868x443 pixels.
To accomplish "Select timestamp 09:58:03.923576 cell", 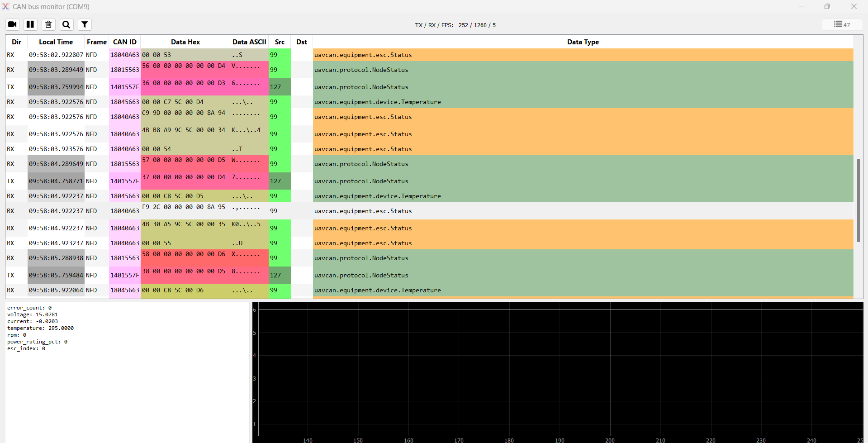I will [56, 149].
